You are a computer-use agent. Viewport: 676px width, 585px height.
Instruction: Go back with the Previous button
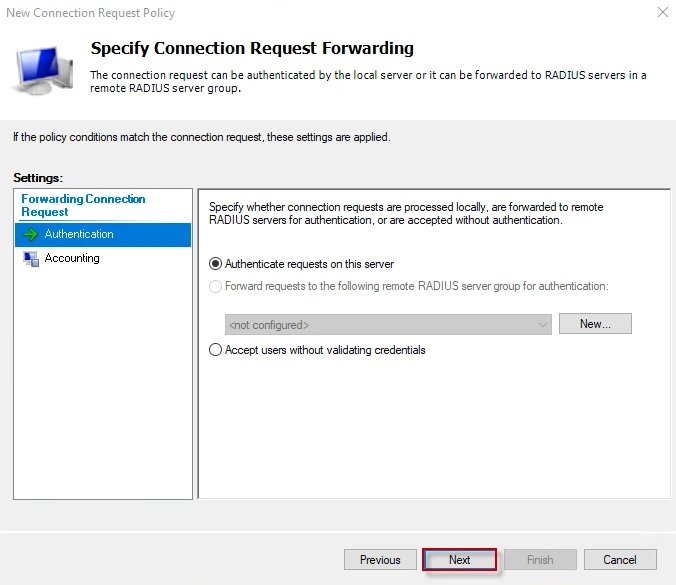(380, 560)
